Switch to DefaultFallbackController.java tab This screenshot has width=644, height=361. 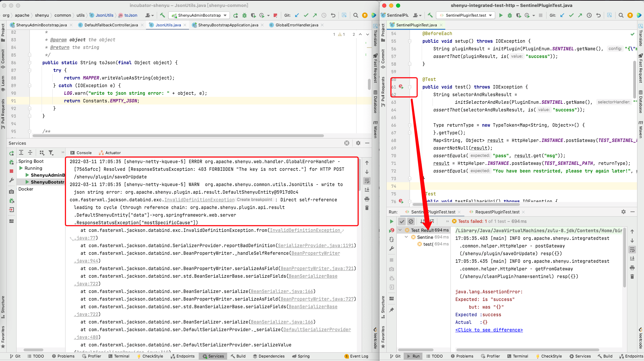[111, 25]
